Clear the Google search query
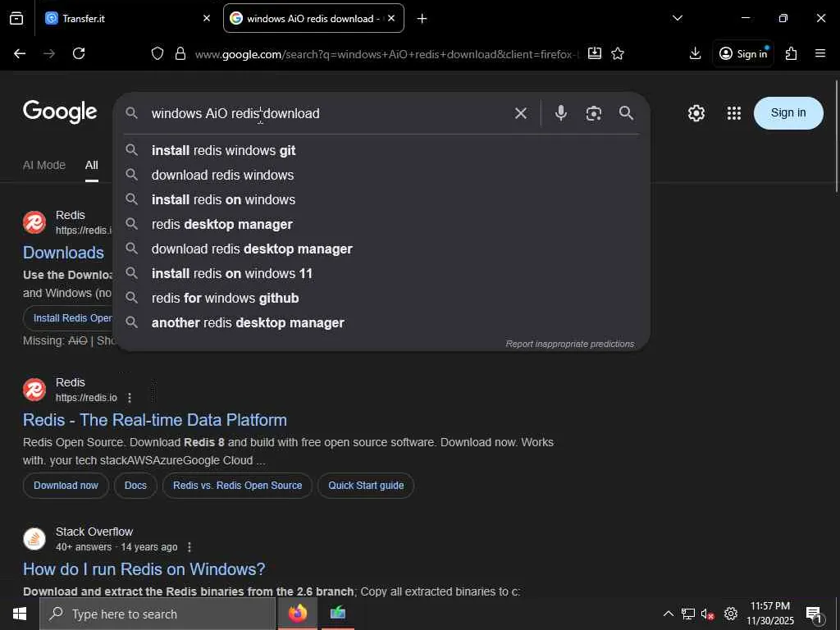The image size is (840, 630). click(x=521, y=113)
